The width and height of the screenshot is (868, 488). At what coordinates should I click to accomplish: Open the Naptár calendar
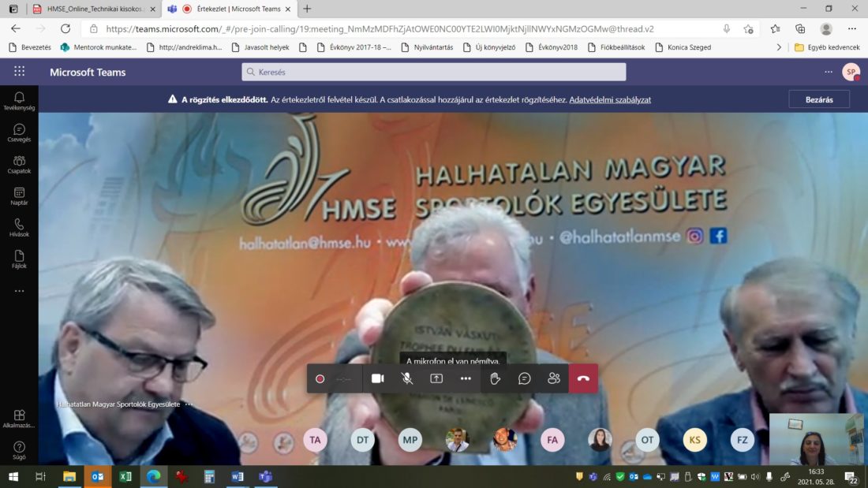click(19, 196)
